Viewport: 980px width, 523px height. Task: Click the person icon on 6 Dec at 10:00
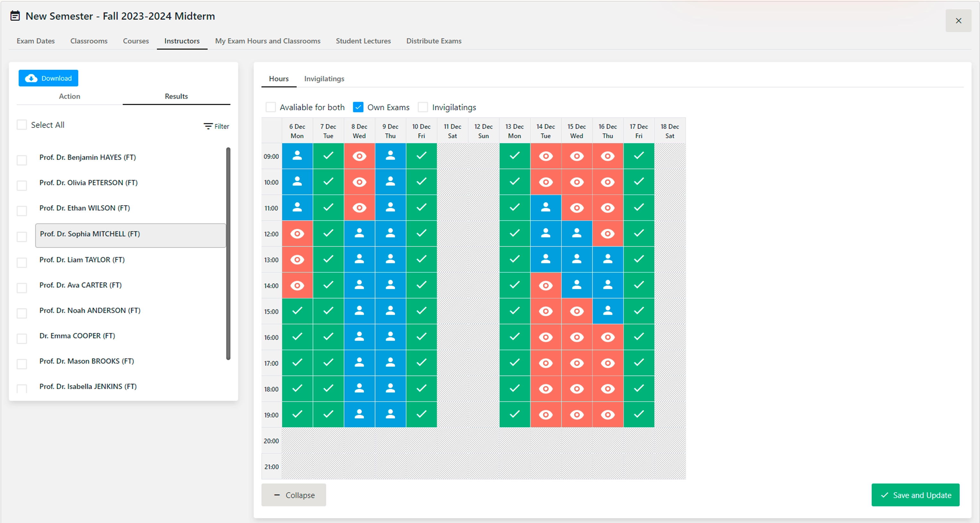pyautogui.click(x=297, y=182)
